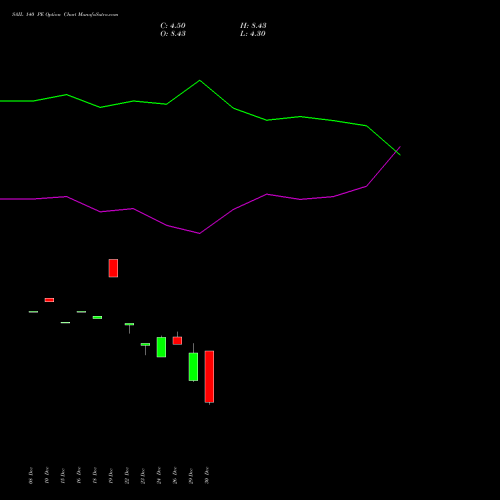
Task: Click the close value C: 4.50
Action: click(x=173, y=26)
